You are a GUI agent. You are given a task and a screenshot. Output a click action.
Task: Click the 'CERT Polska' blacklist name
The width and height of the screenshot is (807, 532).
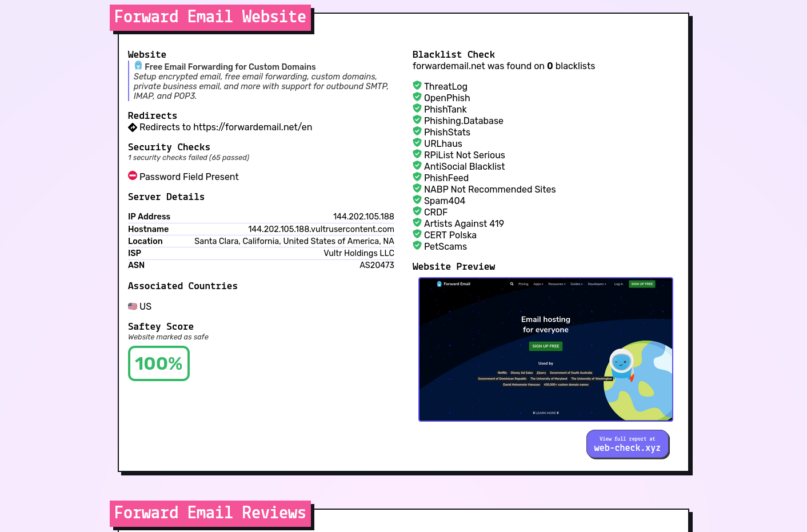(450, 235)
